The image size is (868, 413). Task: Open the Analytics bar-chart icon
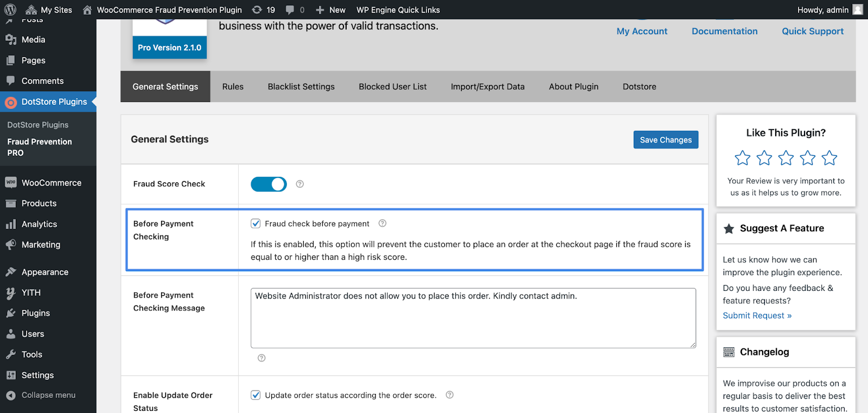(x=11, y=224)
